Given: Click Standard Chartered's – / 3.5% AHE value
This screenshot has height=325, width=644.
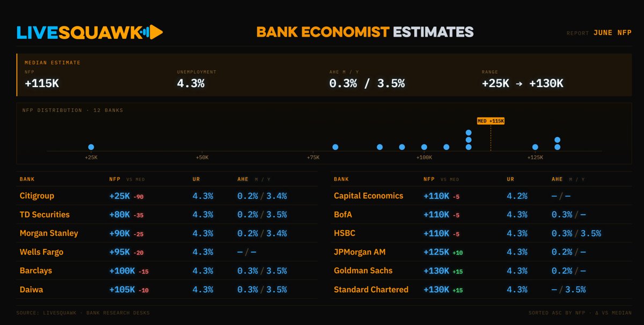Looking at the screenshot, I should point(569,290).
